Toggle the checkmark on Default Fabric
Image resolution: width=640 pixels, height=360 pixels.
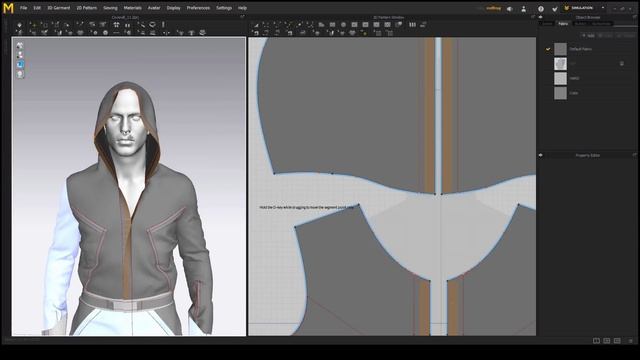click(x=548, y=49)
